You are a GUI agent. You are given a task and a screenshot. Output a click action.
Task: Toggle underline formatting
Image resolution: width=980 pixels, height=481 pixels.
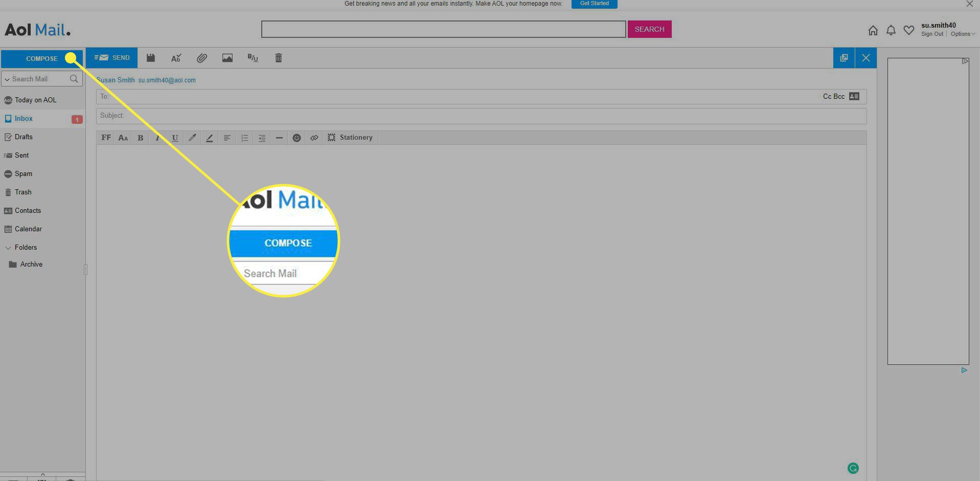point(175,138)
